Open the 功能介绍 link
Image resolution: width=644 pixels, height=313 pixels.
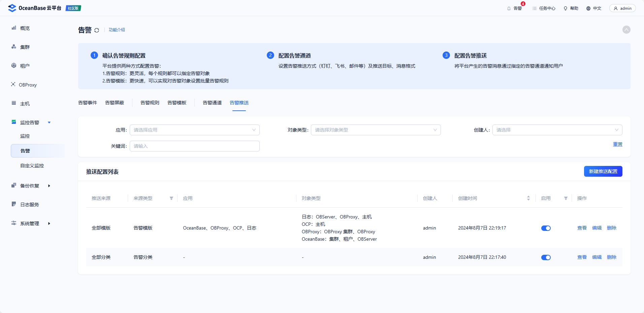pyautogui.click(x=117, y=30)
